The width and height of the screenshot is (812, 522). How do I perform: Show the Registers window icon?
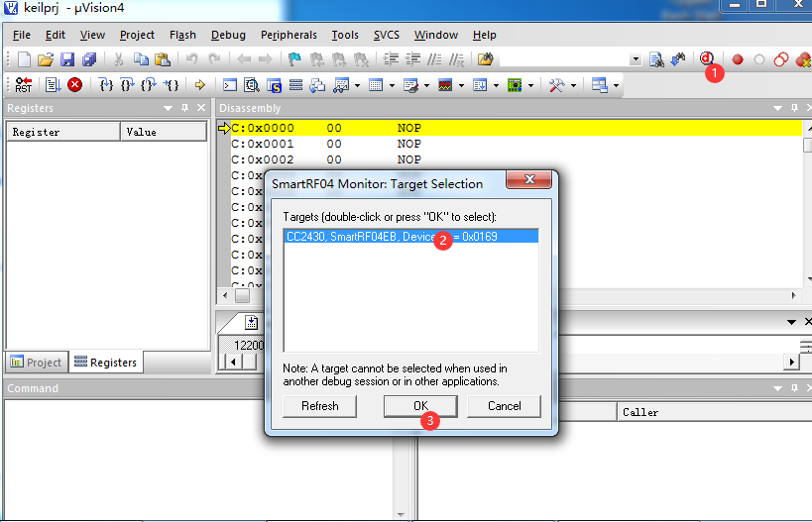(295, 85)
